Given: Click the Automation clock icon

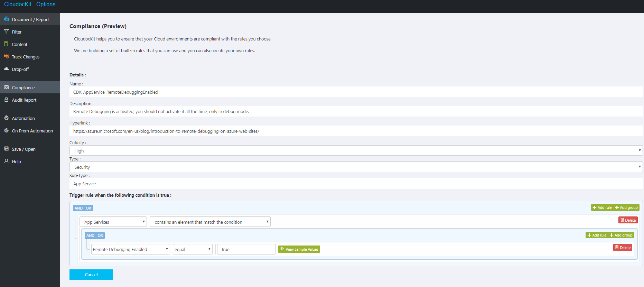Looking at the screenshot, I should click(x=6, y=118).
